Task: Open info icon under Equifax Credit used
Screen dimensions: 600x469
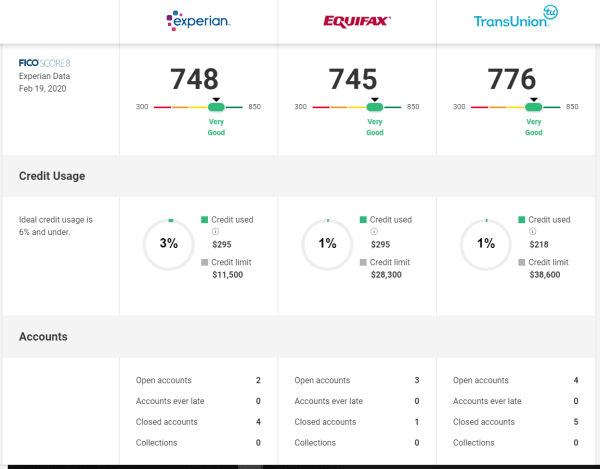Action: pos(374,231)
